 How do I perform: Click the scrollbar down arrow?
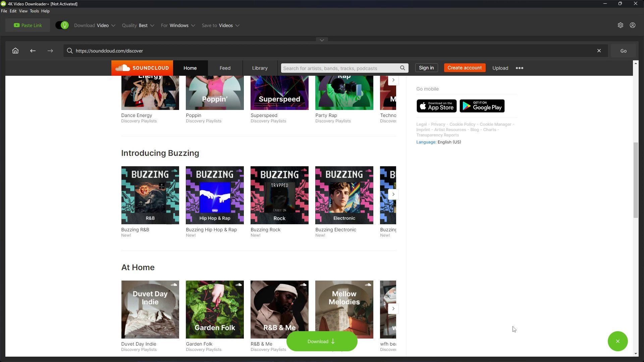click(636, 354)
